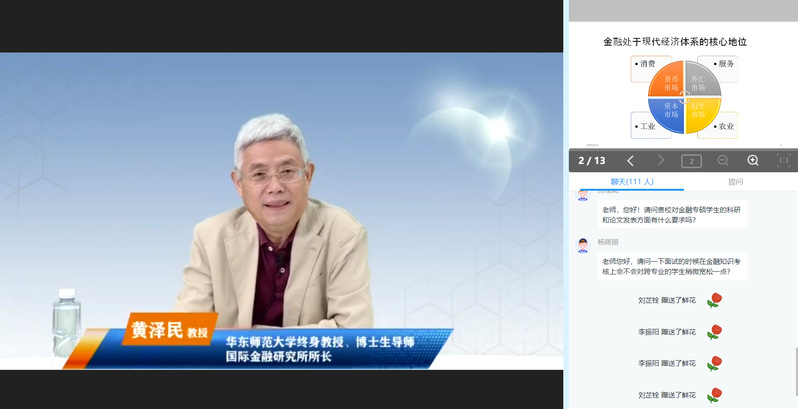Click the 农业 box on the slide
This screenshot has width=798, height=409.
725,126
